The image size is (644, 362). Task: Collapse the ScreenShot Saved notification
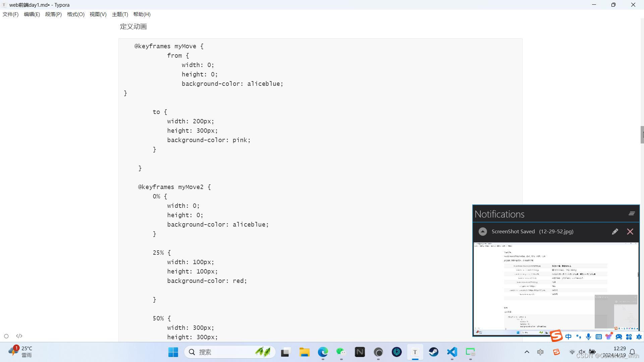click(483, 232)
